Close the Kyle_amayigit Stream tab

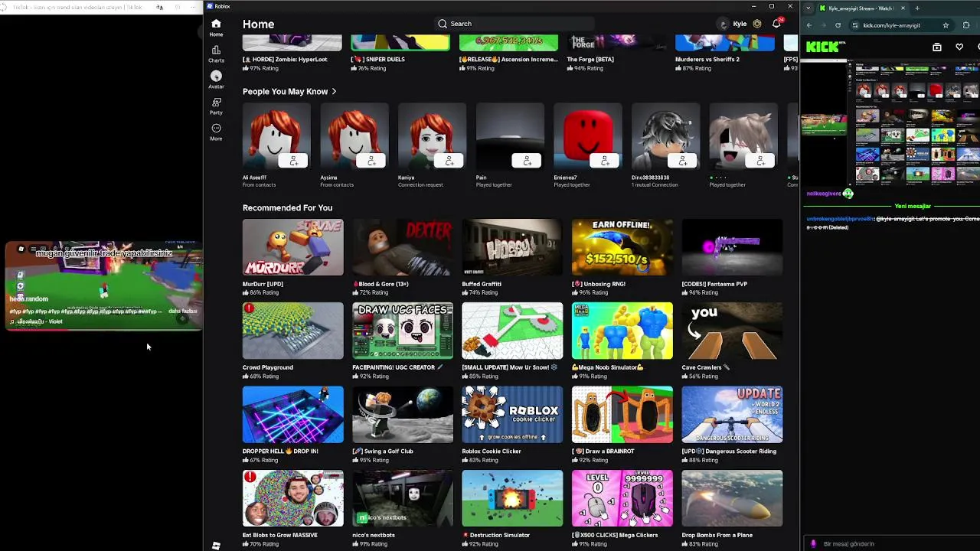903,8
